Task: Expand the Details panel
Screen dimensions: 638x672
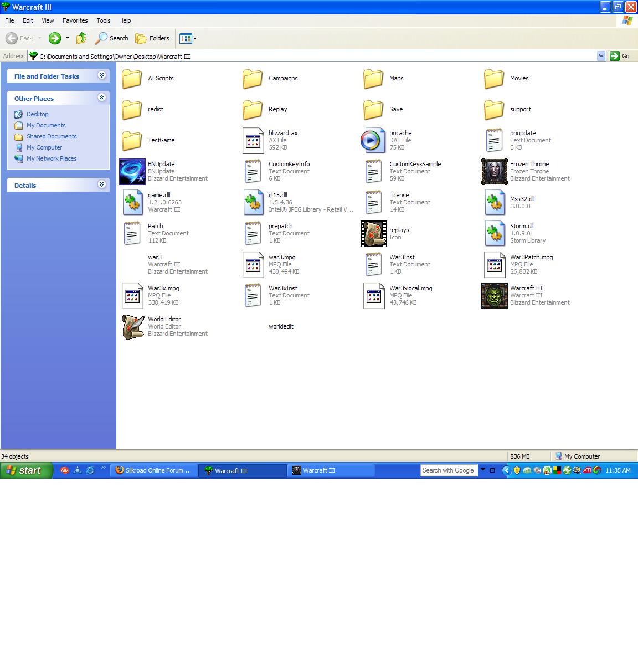Action: click(x=101, y=185)
